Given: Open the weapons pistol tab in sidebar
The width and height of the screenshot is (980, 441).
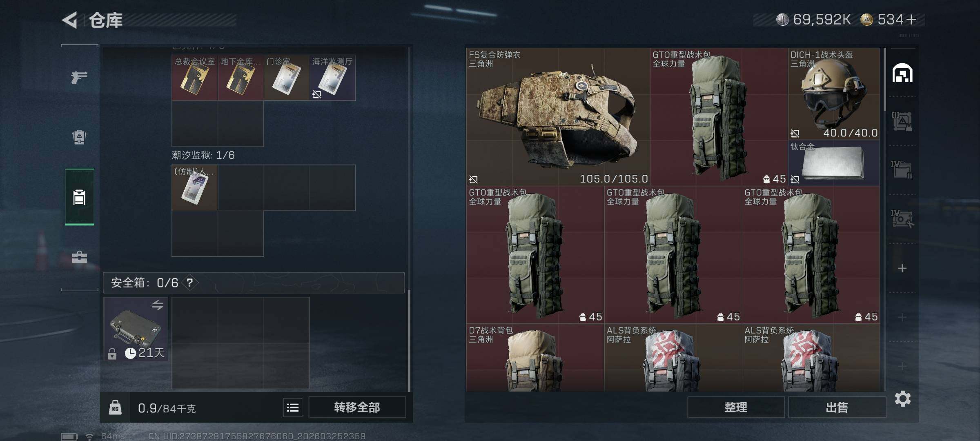Looking at the screenshot, I should (79, 77).
